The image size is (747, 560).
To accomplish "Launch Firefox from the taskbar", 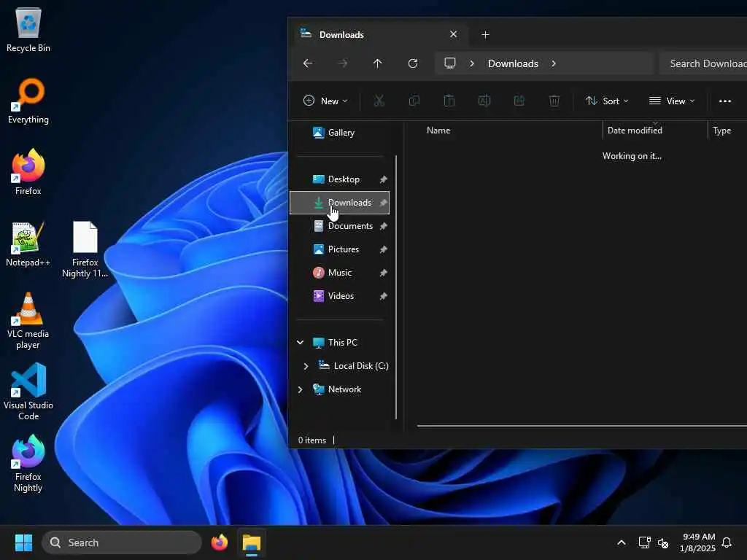I will [219, 542].
